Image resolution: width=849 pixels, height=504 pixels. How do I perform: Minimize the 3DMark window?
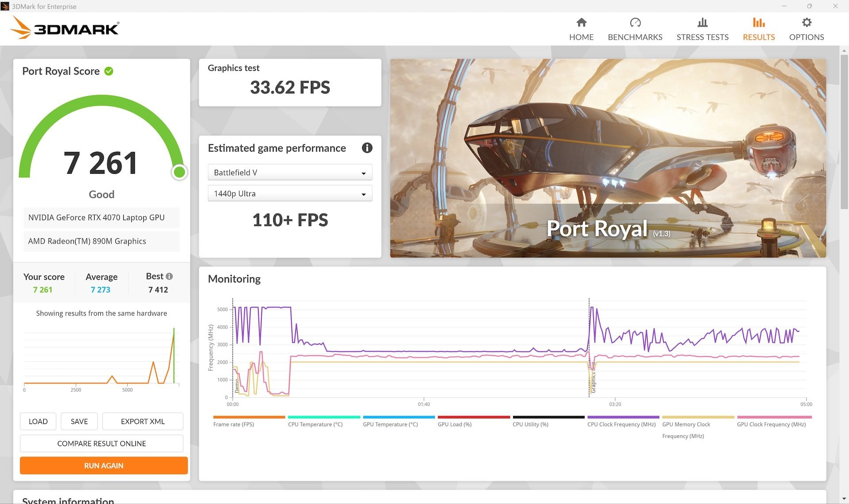(x=784, y=6)
